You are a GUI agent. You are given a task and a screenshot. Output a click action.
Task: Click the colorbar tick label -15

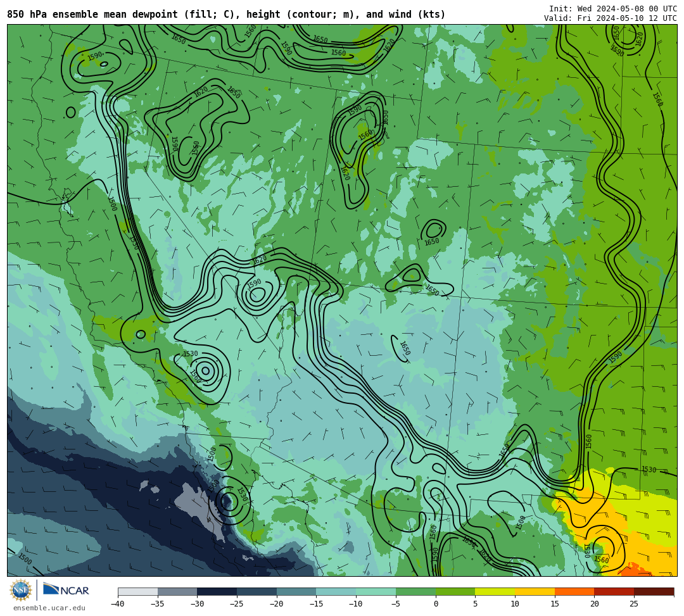coord(316,604)
